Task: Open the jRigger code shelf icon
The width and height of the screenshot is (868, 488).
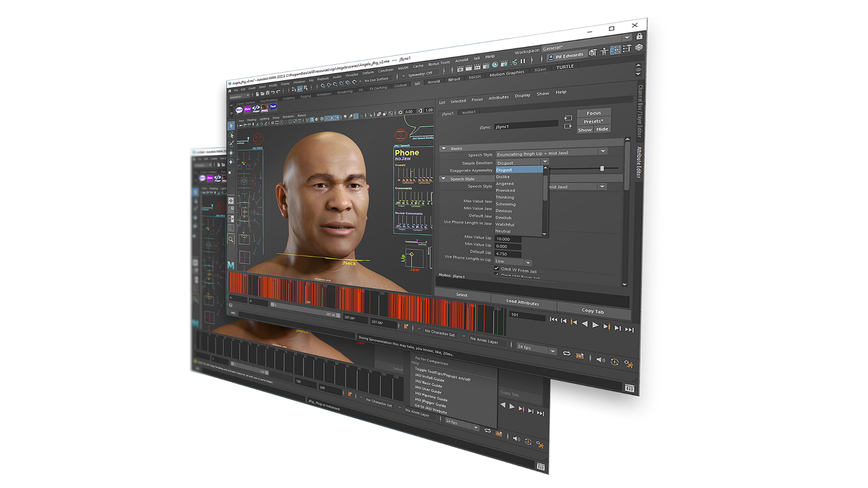Action: 256,109
